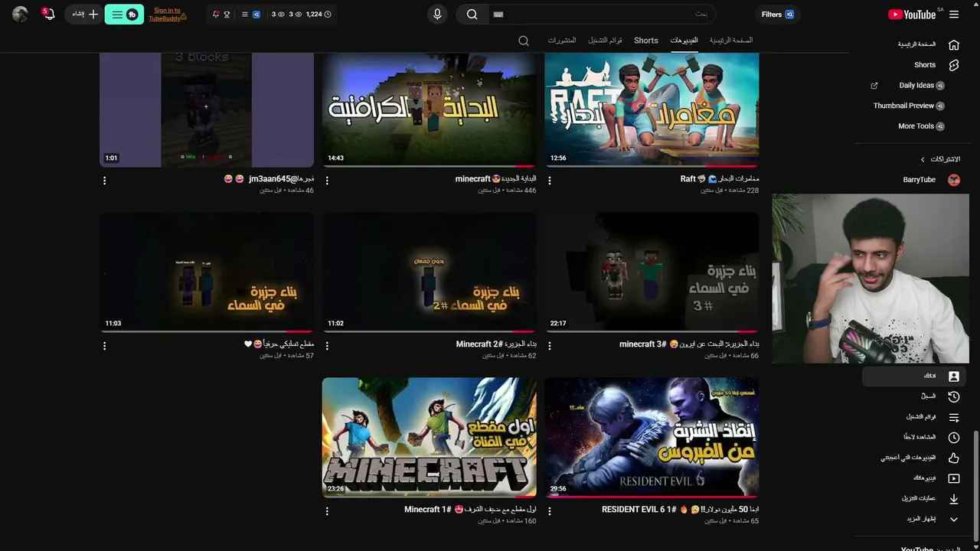This screenshot has width=980, height=551.
Task: Play the 14:43 Minecraft thumbnail
Action: pyautogui.click(x=430, y=109)
